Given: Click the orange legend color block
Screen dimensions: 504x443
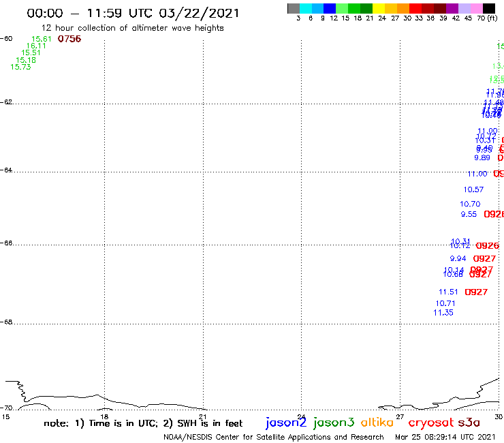Looking at the screenshot, I should tap(403, 8).
